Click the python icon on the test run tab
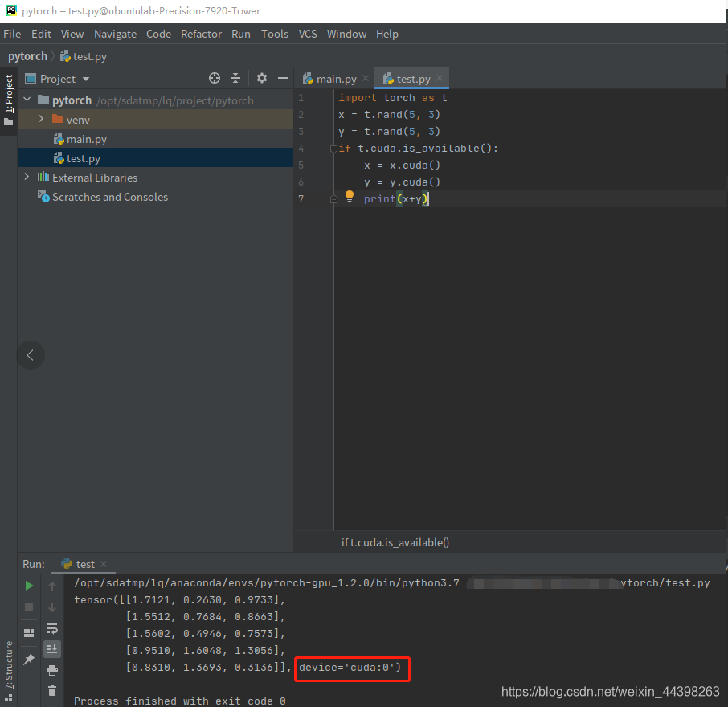The height and width of the screenshot is (707, 728). point(67,563)
